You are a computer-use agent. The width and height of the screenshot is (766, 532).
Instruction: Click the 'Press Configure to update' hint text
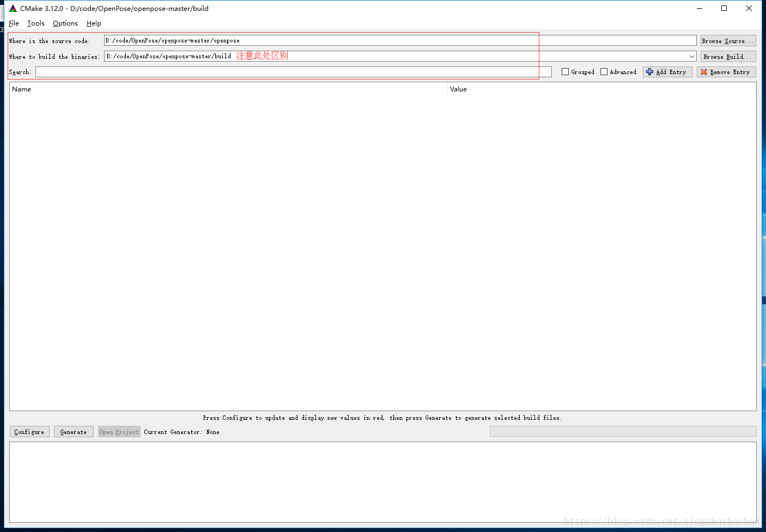[382, 418]
